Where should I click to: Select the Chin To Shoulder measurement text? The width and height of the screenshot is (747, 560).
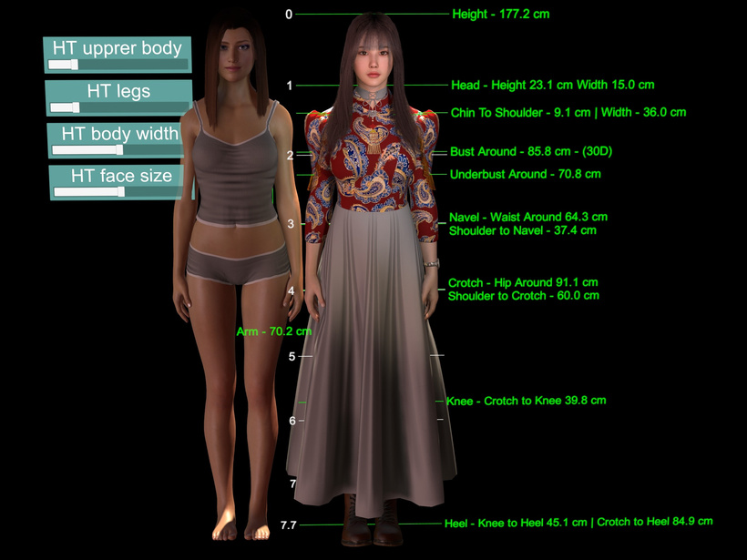pyautogui.click(x=568, y=113)
